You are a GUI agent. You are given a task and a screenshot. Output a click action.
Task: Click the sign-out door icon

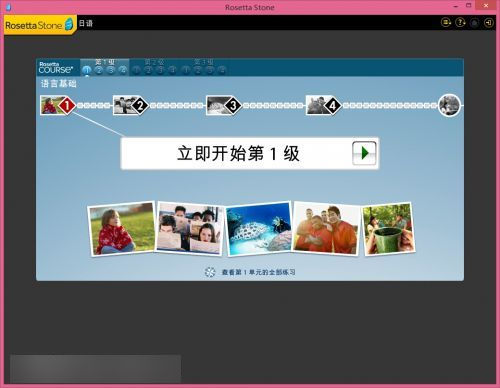488,23
